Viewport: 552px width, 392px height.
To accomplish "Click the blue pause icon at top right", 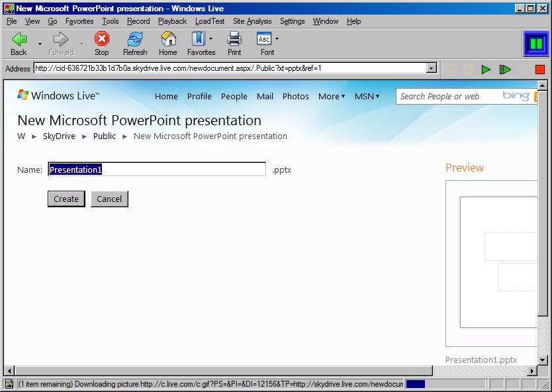I will (536, 44).
